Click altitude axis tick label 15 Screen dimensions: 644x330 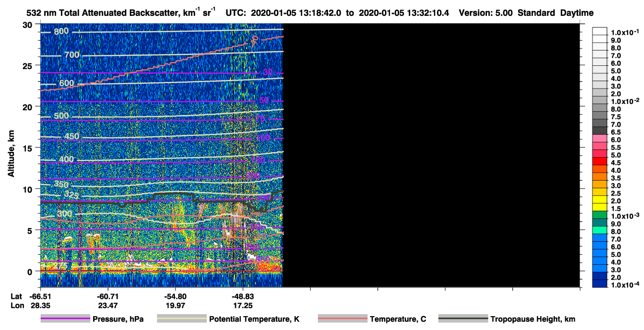click(x=28, y=147)
